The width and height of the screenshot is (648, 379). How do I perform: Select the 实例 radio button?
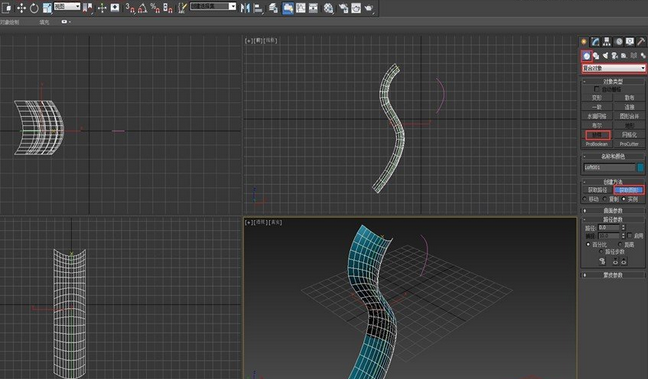(624, 199)
